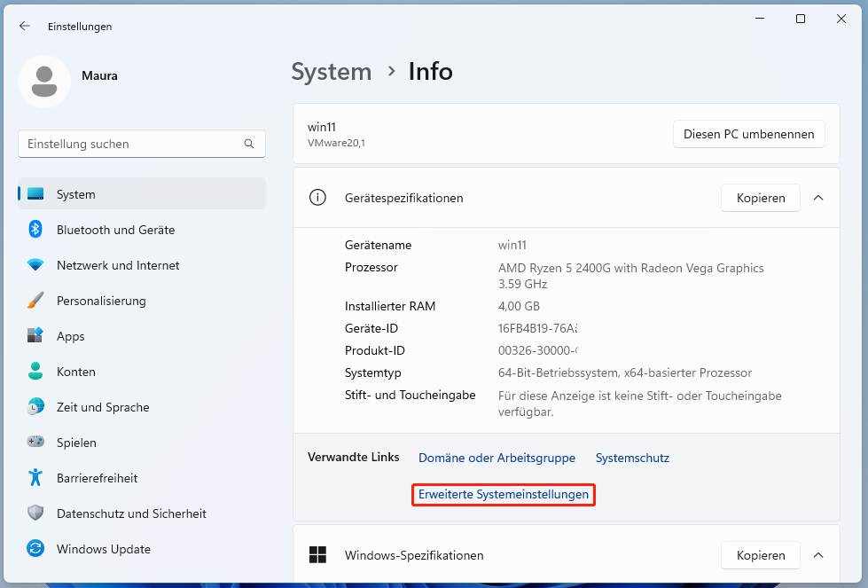
Task: Select Datenschutz und Sicherheit
Action: (x=142, y=513)
